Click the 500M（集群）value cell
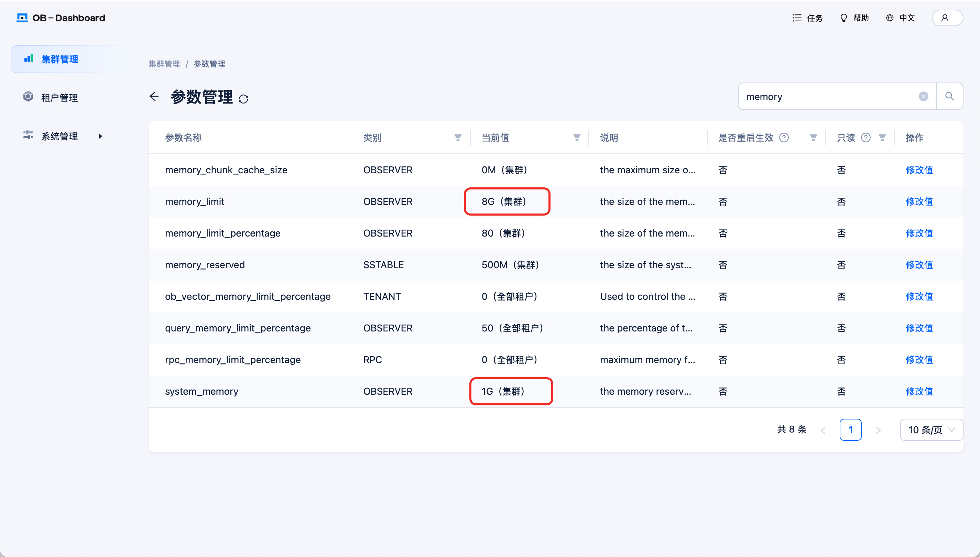Viewport: 980px width, 557px height. tap(511, 265)
